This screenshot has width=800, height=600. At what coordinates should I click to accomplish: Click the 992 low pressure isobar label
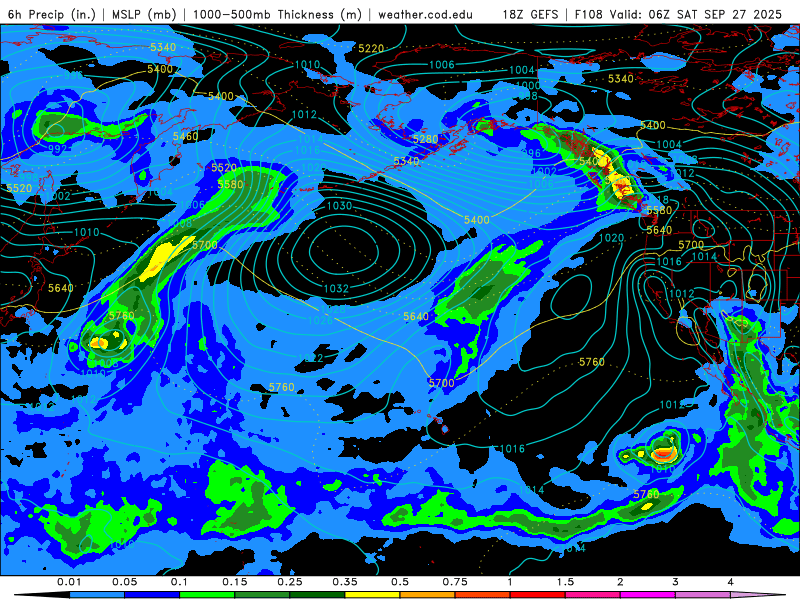[x=58, y=149]
